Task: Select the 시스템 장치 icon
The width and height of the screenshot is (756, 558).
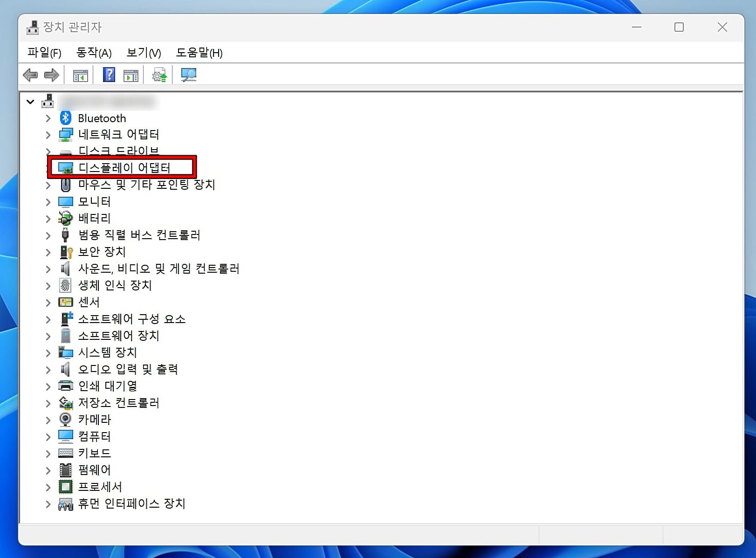Action: pos(66,352)
